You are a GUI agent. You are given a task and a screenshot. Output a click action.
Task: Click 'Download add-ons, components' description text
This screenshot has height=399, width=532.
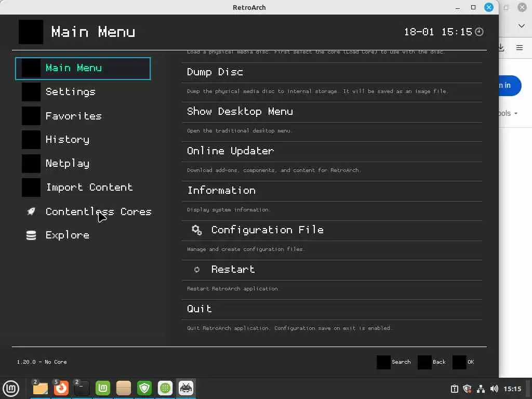click(x=274, y=170)
